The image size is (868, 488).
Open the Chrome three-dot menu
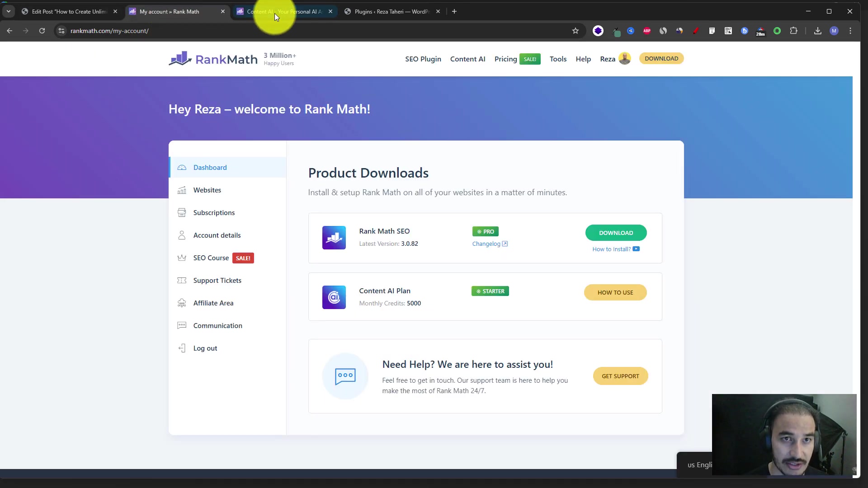(x=850, y=31)
